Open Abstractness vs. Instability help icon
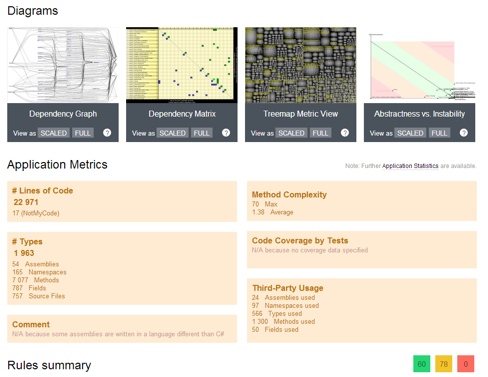Image resolution: width=488 pixels, height=377 pixels. [464, 133]
